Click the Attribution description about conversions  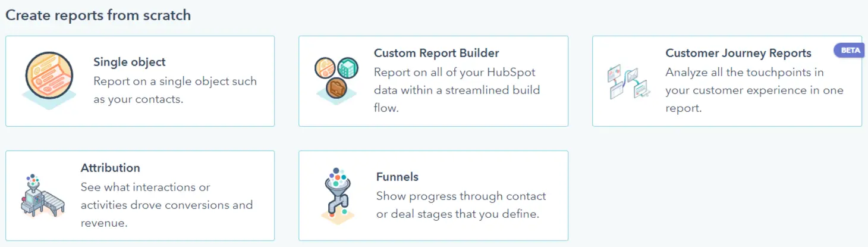[166, 205]
